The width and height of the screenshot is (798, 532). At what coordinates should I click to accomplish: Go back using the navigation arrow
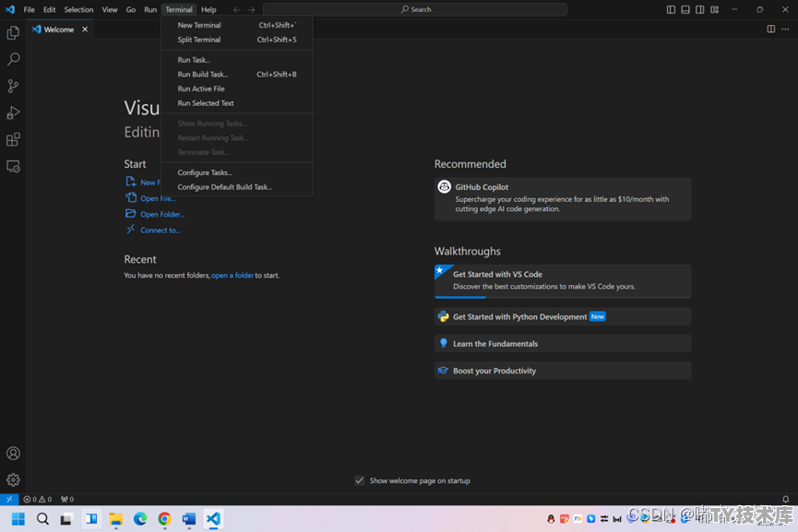pos(237,9)
